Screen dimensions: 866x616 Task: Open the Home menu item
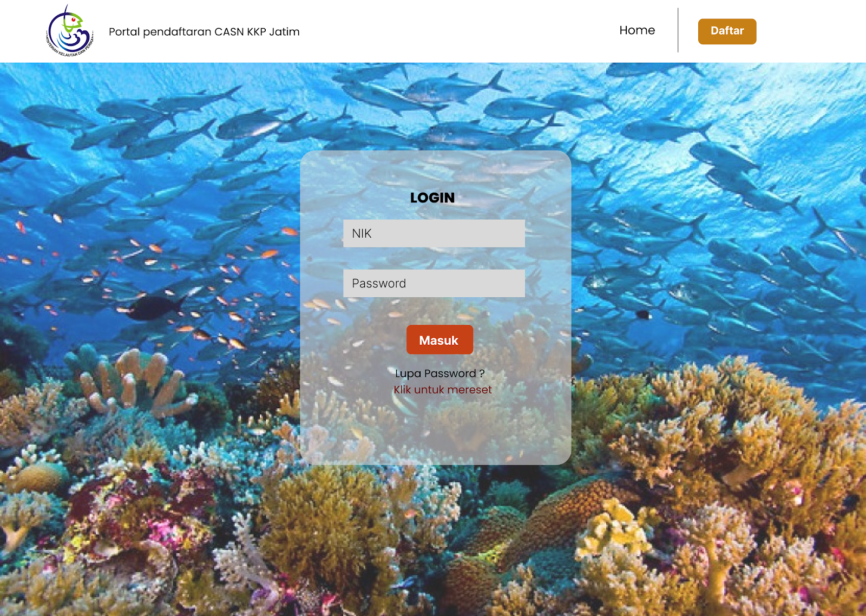tap(637, 30)
